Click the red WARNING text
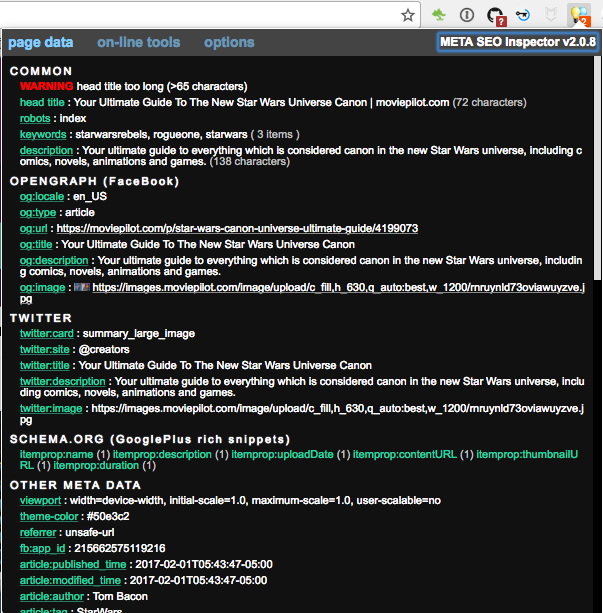Image resolution: width=603 pixels, height=613 pixels. 47,86
